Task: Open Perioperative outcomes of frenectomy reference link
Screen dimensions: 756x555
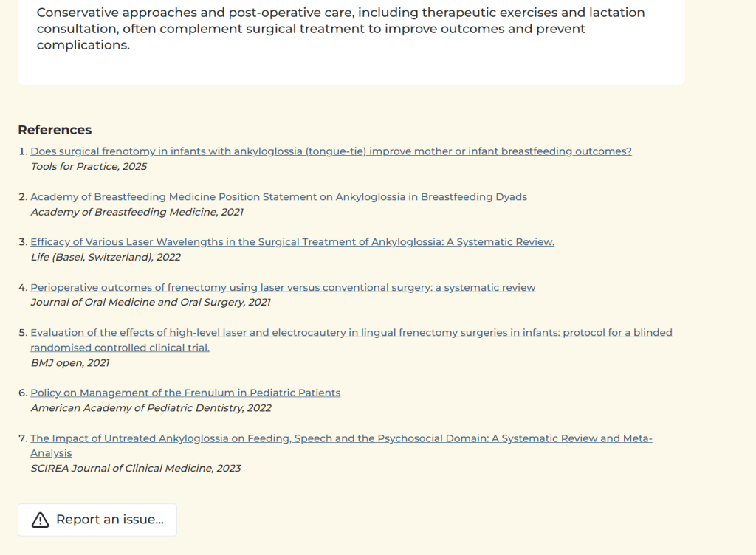Action: (x=283, y=287)
